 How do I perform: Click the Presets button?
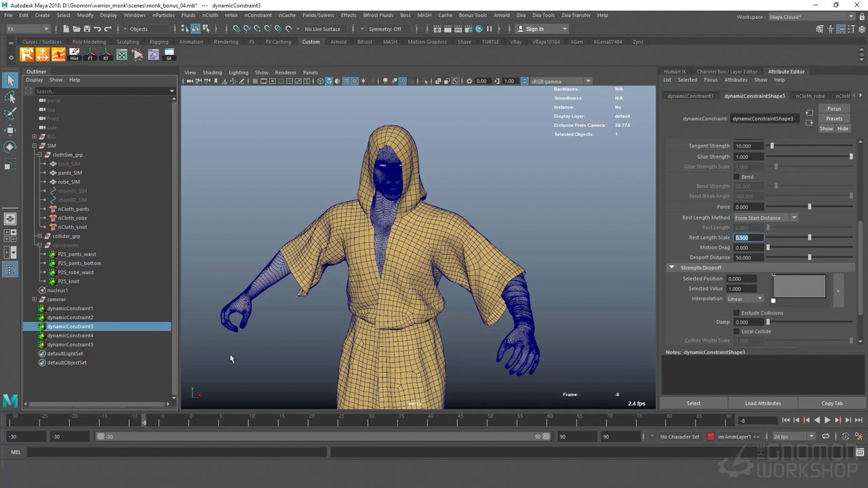[x=834, y=119]
